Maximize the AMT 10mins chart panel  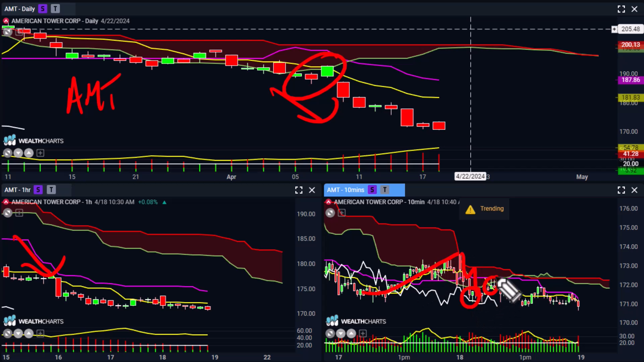click(x=621, y=190)
